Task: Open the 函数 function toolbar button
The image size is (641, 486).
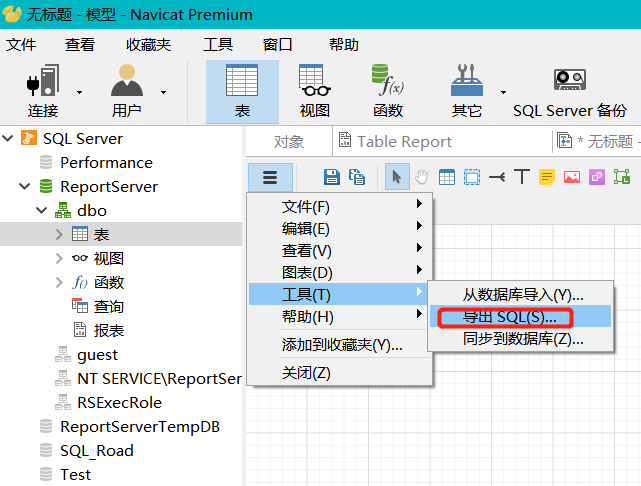Action: coord(387,92)
